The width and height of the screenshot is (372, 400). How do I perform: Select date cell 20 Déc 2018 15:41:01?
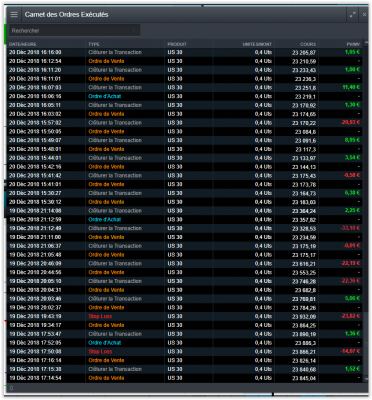pyautogui.click(x=35, y=184)
